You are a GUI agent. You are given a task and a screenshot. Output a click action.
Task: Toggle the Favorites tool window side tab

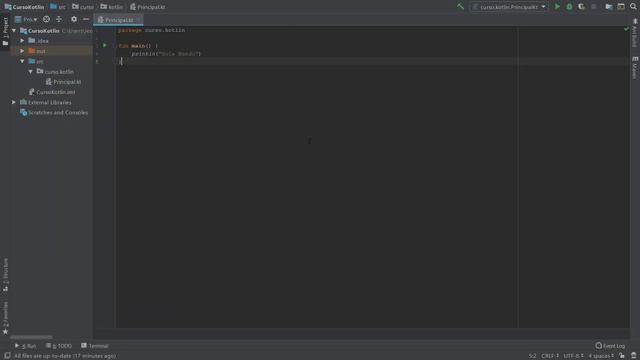(x=5, y=318)
